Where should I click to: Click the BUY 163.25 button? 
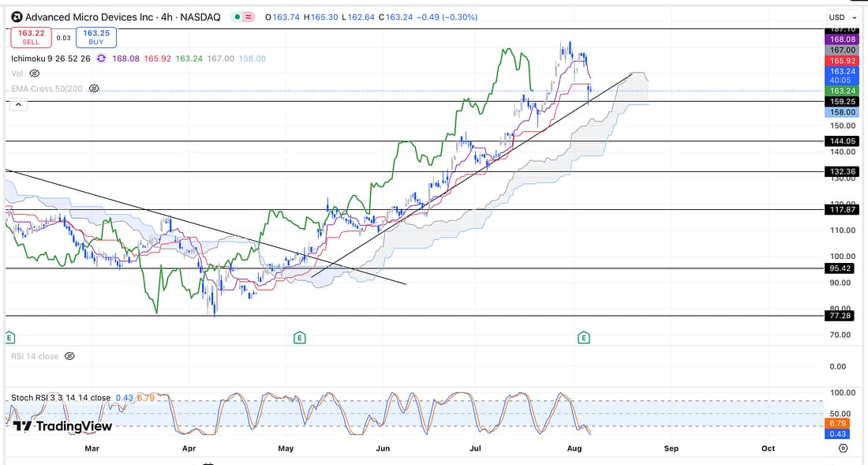tap(96, 37)
